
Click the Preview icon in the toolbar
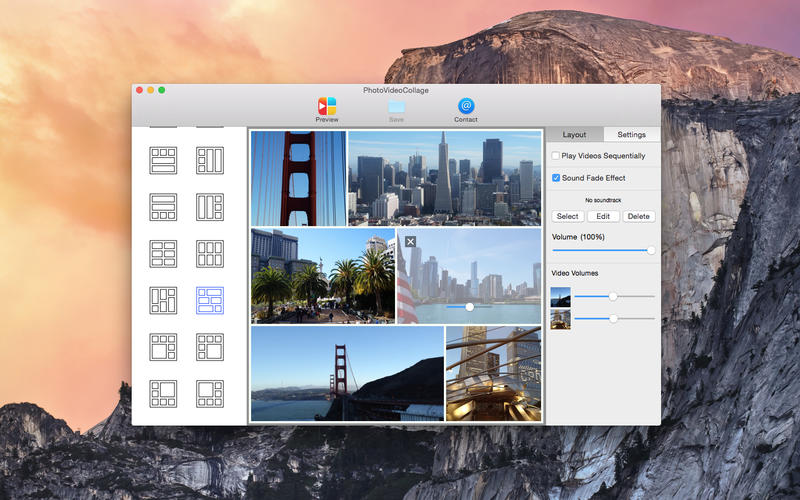click(x=327, y=106)
